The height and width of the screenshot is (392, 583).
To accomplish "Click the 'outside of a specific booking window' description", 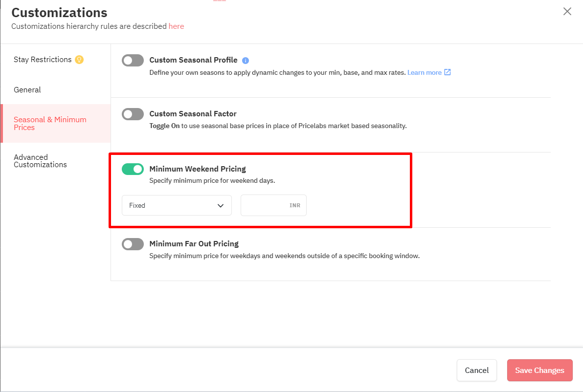I will [x=285, y=256].
